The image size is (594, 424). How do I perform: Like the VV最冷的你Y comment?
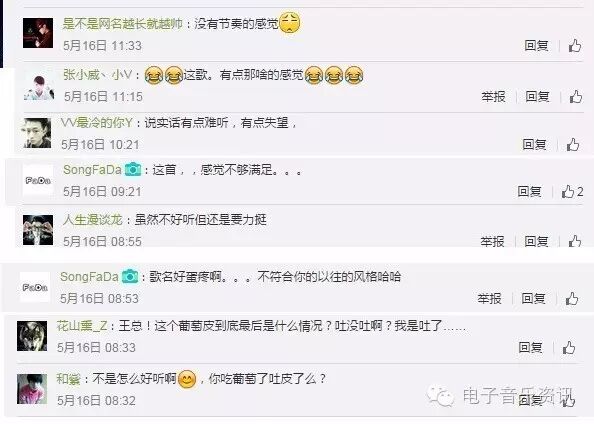[x=573, y=144]
